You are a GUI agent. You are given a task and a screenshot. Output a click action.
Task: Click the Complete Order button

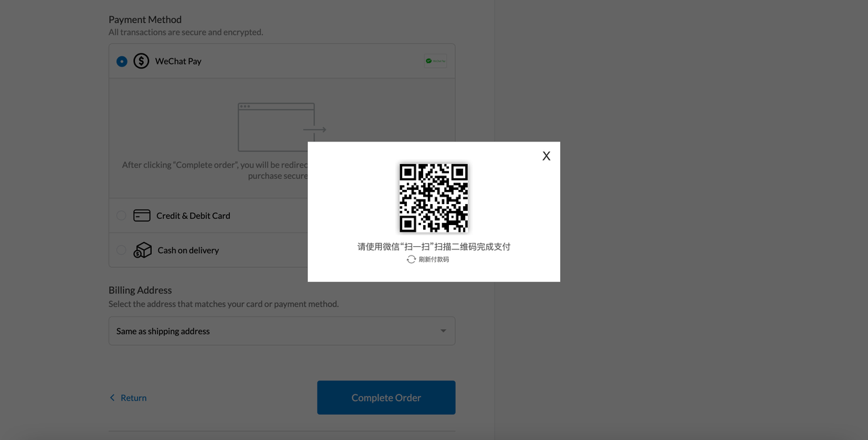click(x=387, y=397)
